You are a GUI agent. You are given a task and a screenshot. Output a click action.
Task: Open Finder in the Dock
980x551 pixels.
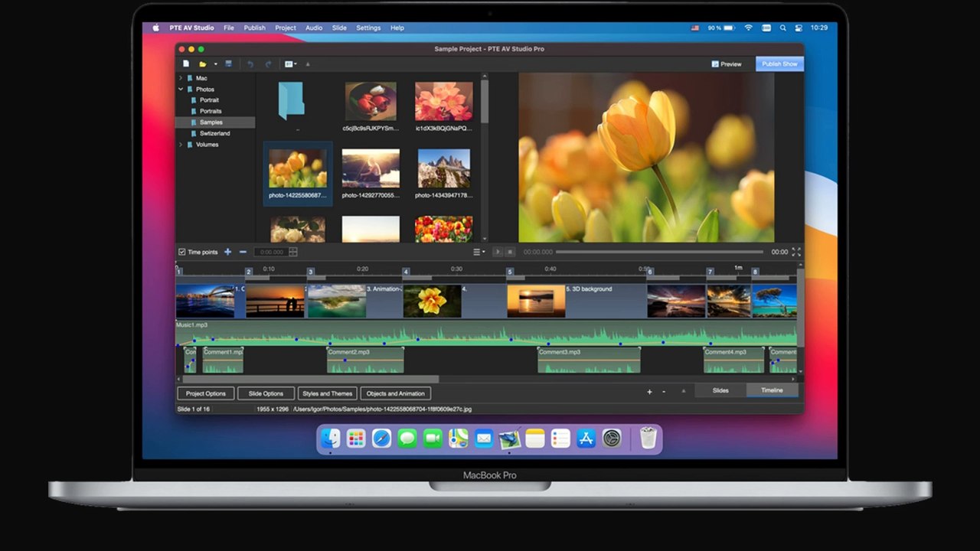(x=331, y=439)
